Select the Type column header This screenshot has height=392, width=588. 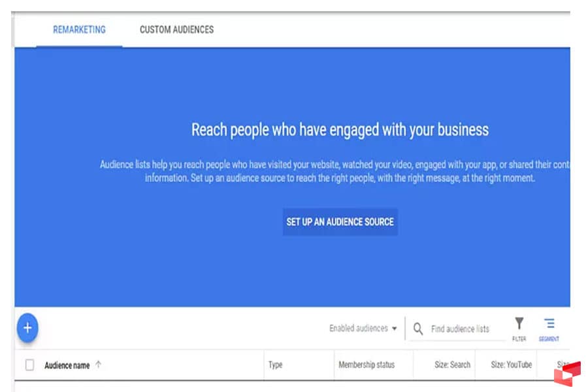[275, 365]
